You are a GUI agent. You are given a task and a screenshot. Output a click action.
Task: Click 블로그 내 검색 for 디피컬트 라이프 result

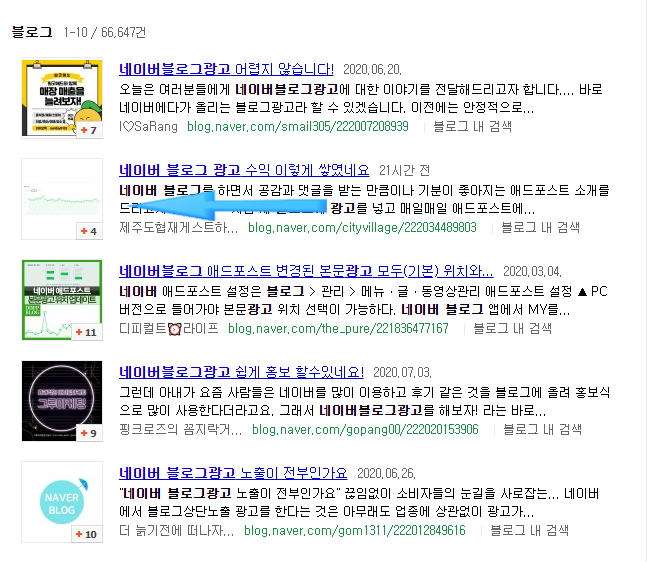click(512, 329)
